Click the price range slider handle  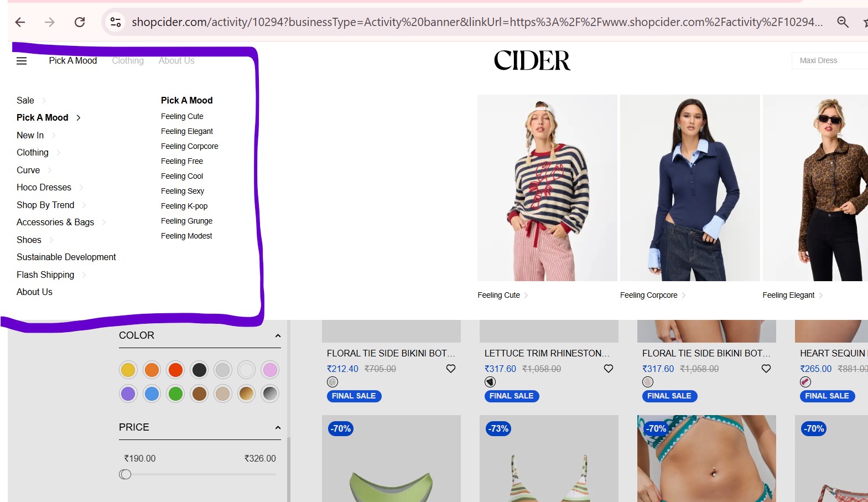pos(126,474)
